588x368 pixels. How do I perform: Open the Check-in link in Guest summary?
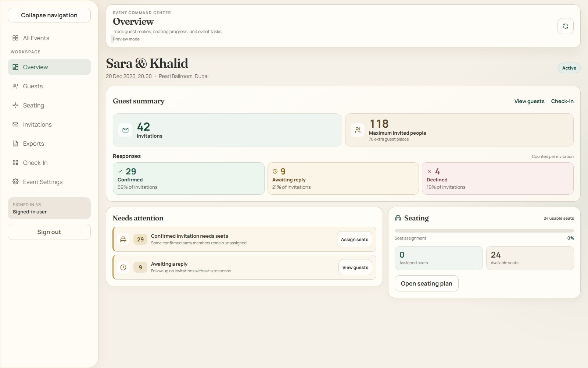point(562,101)
